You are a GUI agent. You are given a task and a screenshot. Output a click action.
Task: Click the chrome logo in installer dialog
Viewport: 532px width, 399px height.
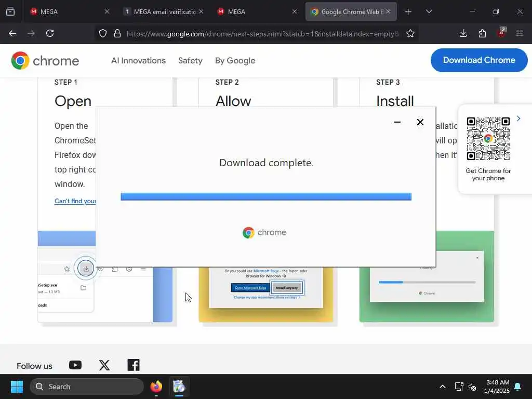tap(264, 232)
